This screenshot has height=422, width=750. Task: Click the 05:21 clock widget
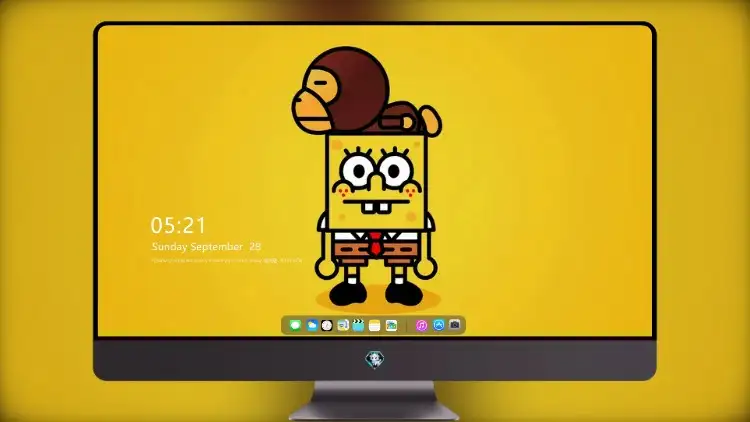click(x=178, y=225)
